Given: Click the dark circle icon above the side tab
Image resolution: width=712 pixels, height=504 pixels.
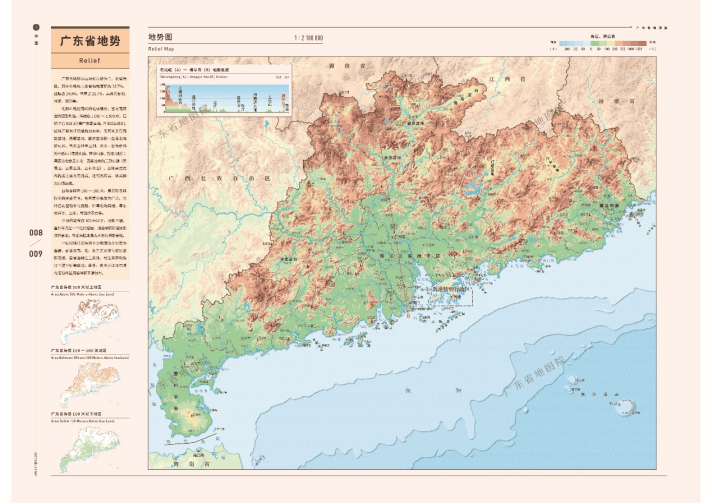Looking at the screenshot, I should [x=36, y=28].
